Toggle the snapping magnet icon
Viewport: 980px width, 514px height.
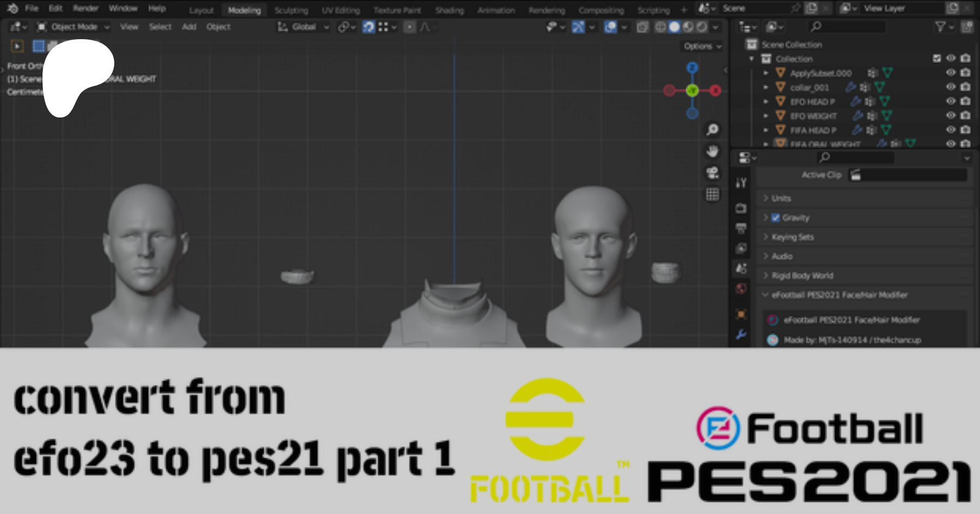(369, 27)
